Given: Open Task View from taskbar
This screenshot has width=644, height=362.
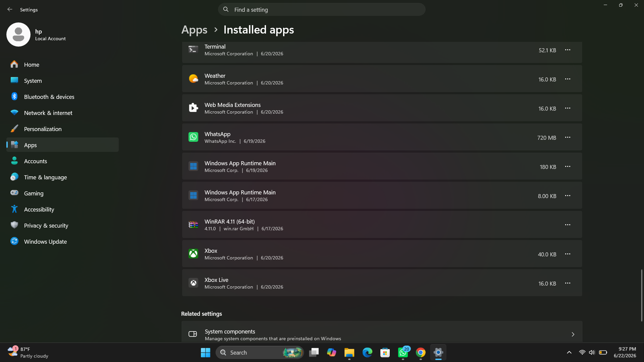Looking at the screenshot, I should click(x=314, y=352).
